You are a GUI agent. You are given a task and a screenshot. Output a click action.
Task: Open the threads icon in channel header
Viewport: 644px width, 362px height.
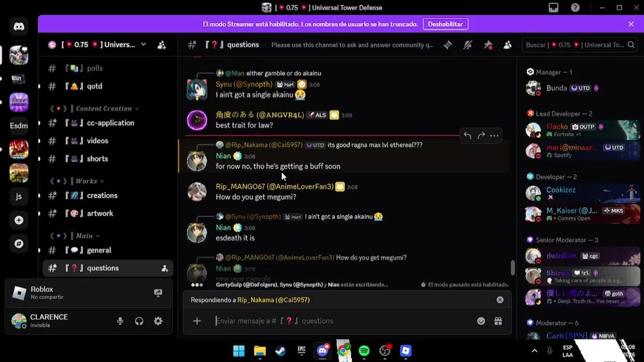tap(448, 45)
